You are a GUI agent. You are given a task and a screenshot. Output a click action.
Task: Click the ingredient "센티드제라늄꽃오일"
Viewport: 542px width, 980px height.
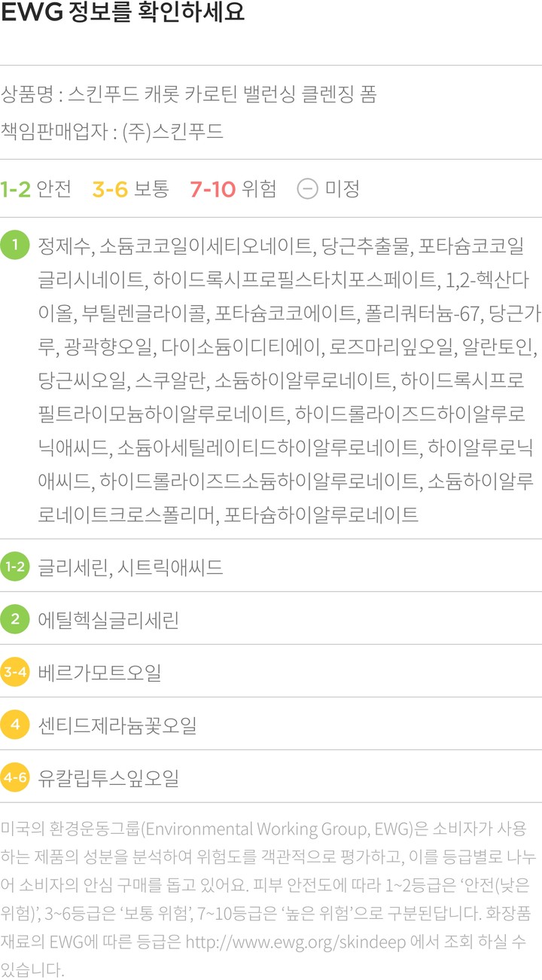pyautogui.click(x=117, y=725)
